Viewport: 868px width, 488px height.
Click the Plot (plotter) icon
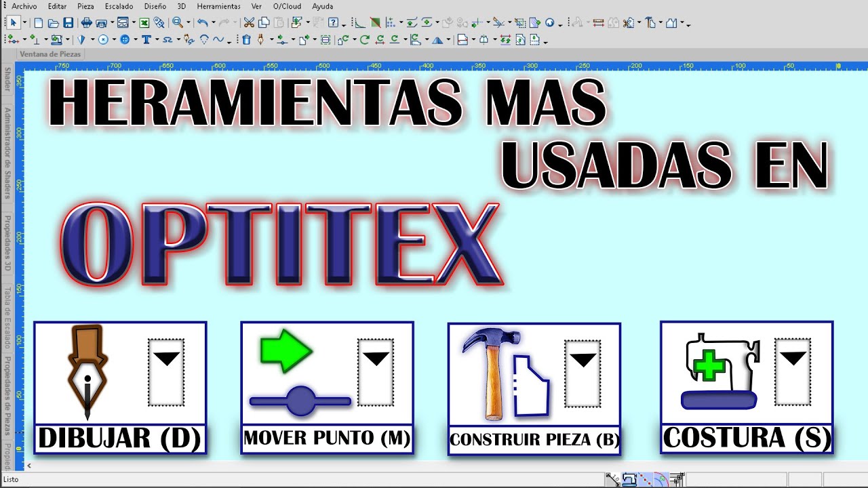point(101,22)
